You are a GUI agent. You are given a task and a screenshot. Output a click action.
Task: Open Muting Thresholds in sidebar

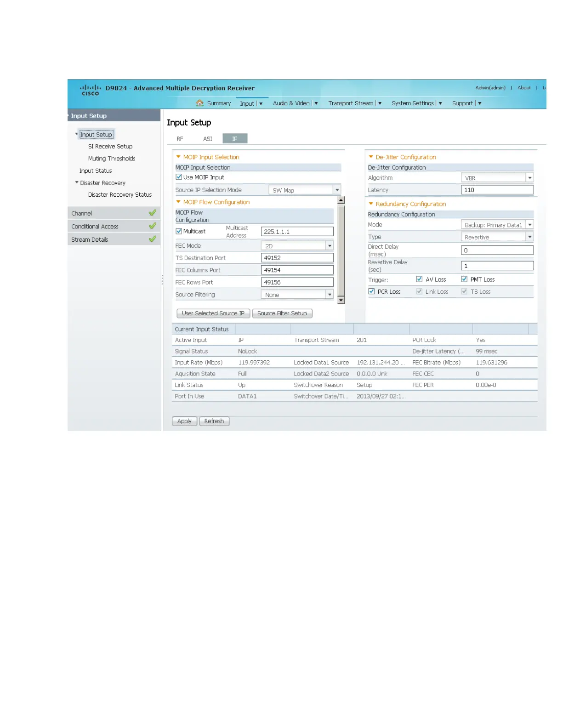[x=112, y=158]
